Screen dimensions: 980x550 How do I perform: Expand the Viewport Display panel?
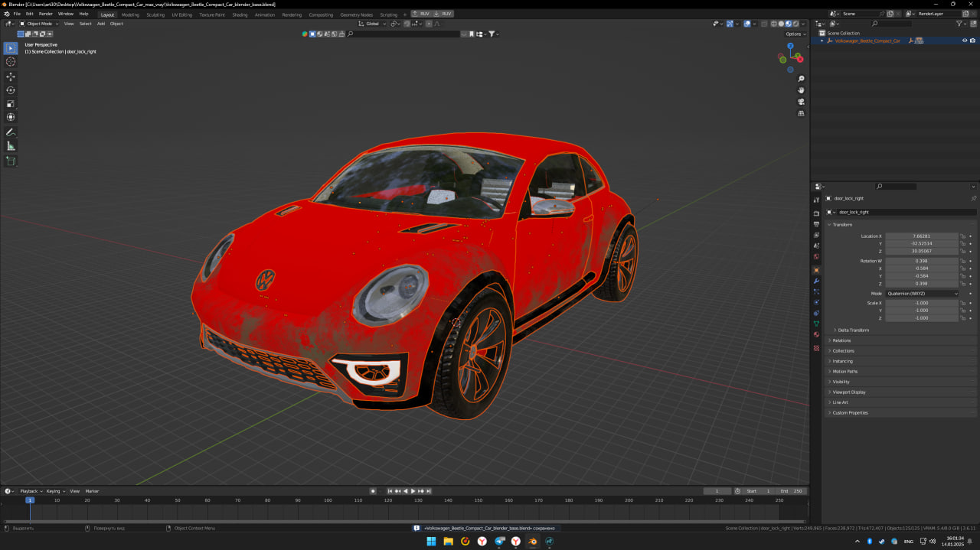[x=847, y=392]
